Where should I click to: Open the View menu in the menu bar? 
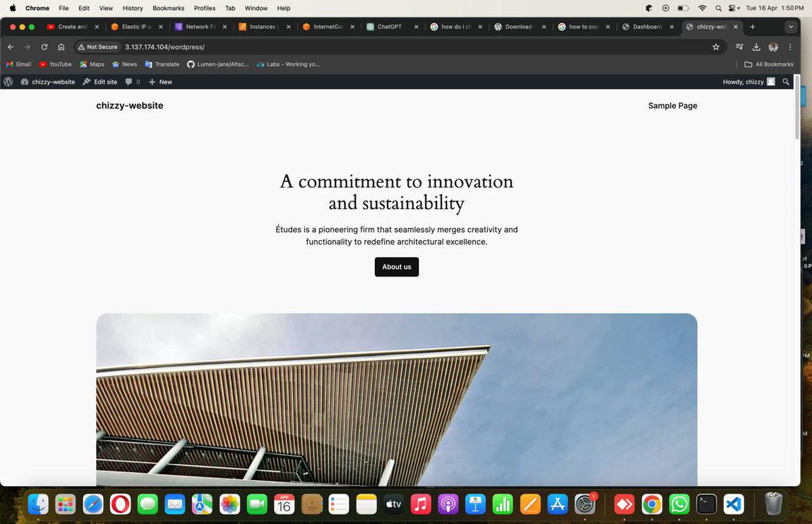point(106,8)
